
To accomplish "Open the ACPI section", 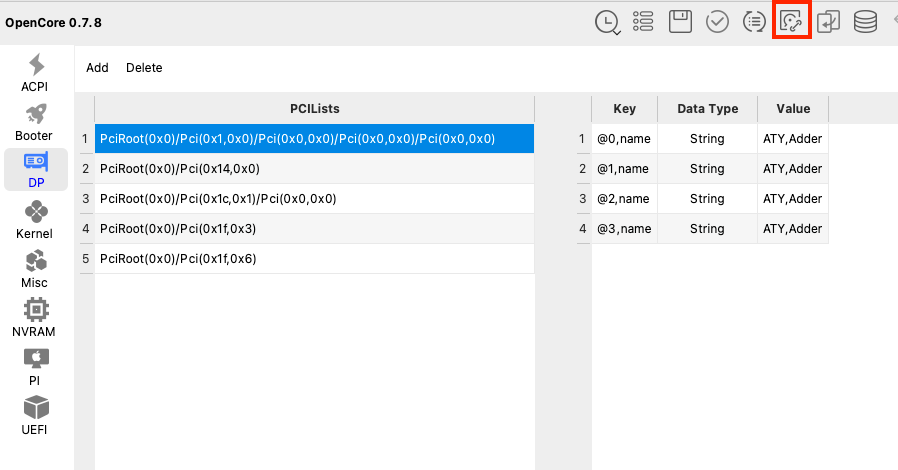I will (x=36, y=73).
